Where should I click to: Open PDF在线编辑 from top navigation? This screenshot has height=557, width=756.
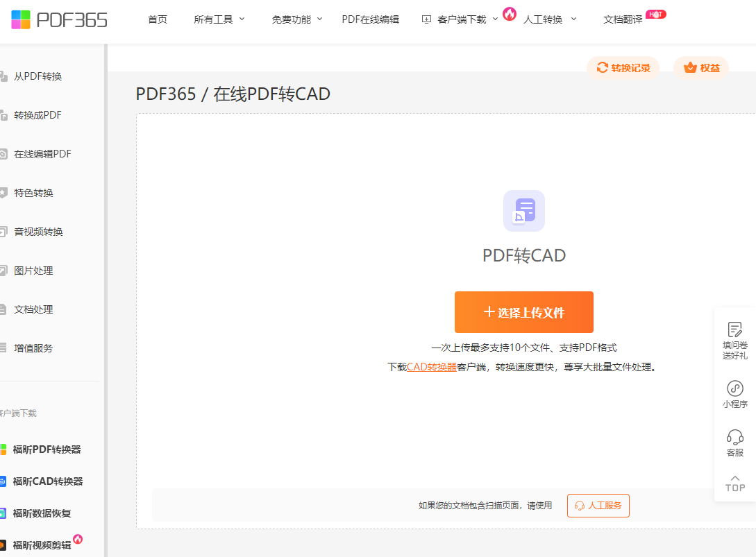coord(370,19)
